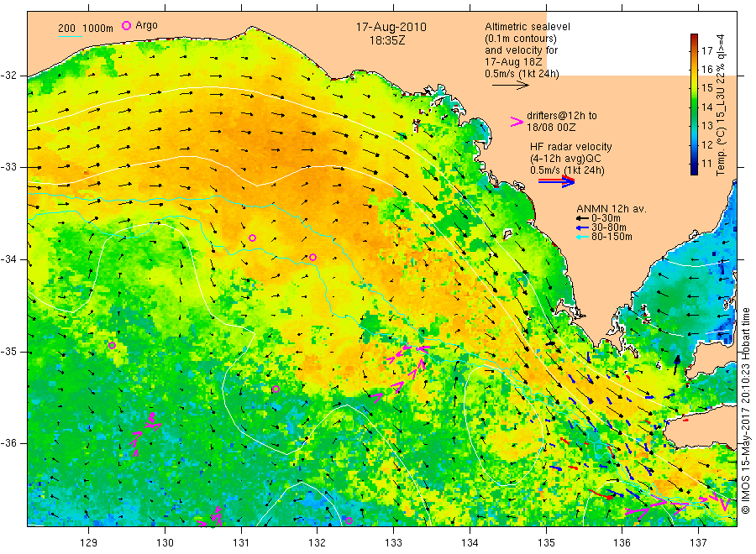Click the black 0-30m ANMN legend arrow

click(x=582, y=219)
